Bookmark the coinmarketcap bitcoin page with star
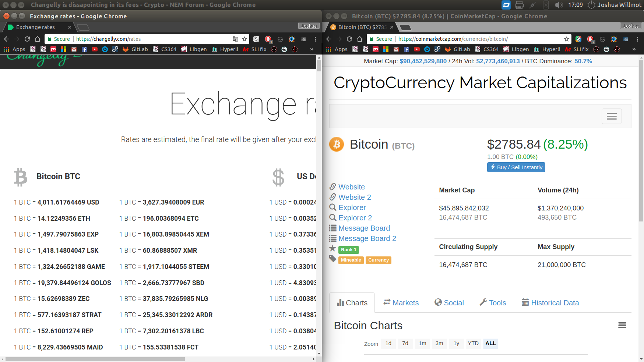Viewport: 644px width, 362px height. click(x=567, y=39)
